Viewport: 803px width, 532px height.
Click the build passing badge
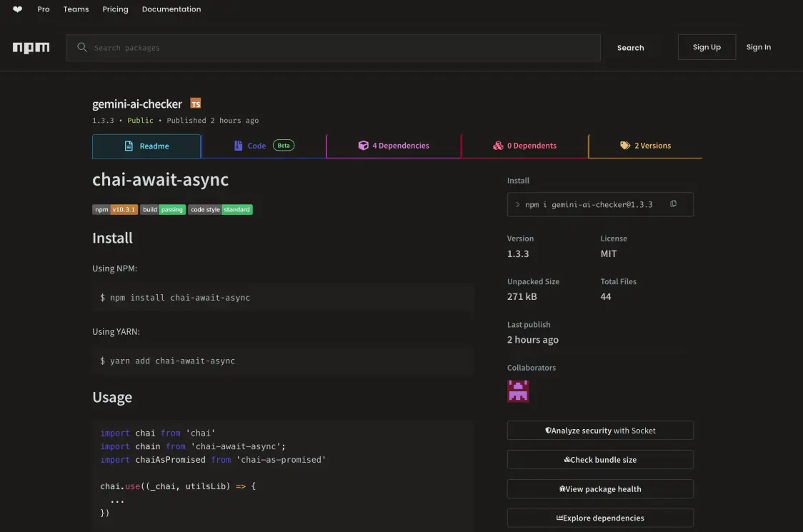pyautogui.click(x=163, y=210)
